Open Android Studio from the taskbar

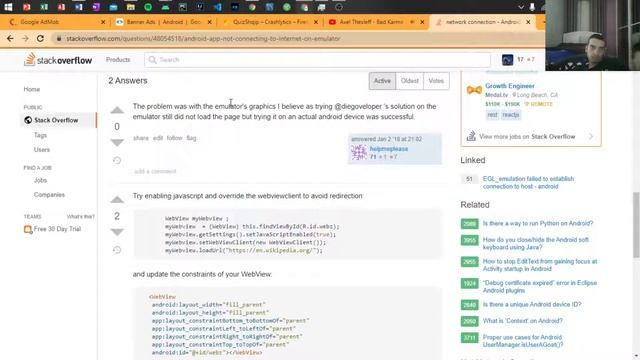[165, 7]
